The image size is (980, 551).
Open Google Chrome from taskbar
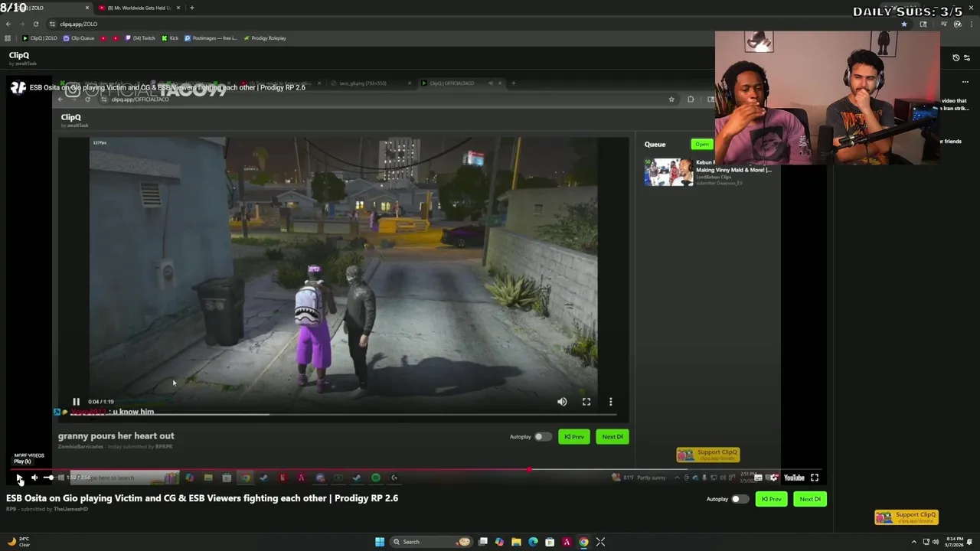(583, 542)
